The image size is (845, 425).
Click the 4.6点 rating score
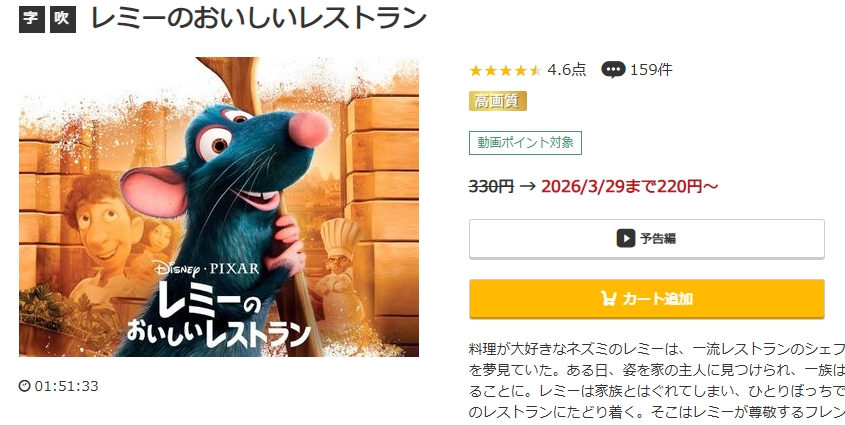point(566,70)
